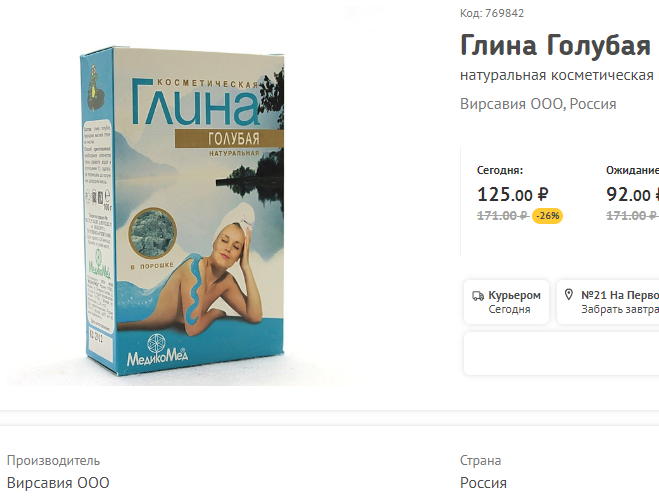This screenshot has width=659, height=497.
Task: Click the product title Глина Голубая
Action: 555,45
